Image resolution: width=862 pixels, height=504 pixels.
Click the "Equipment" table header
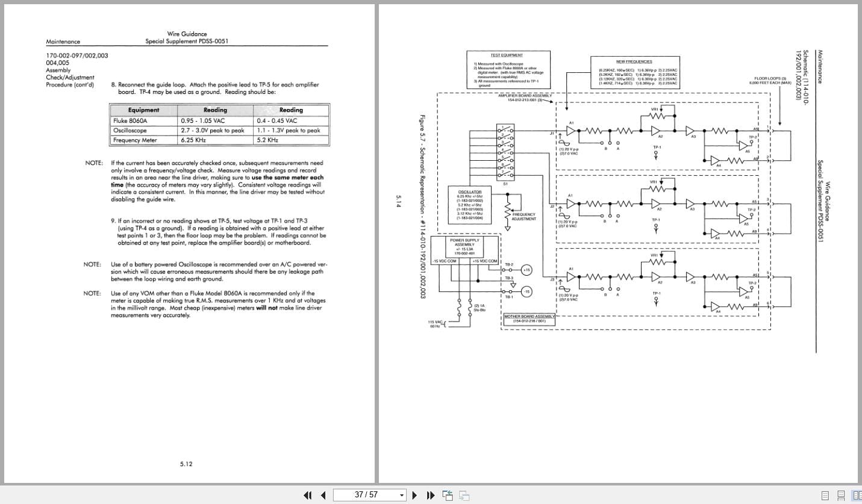[x=144, y=110]
